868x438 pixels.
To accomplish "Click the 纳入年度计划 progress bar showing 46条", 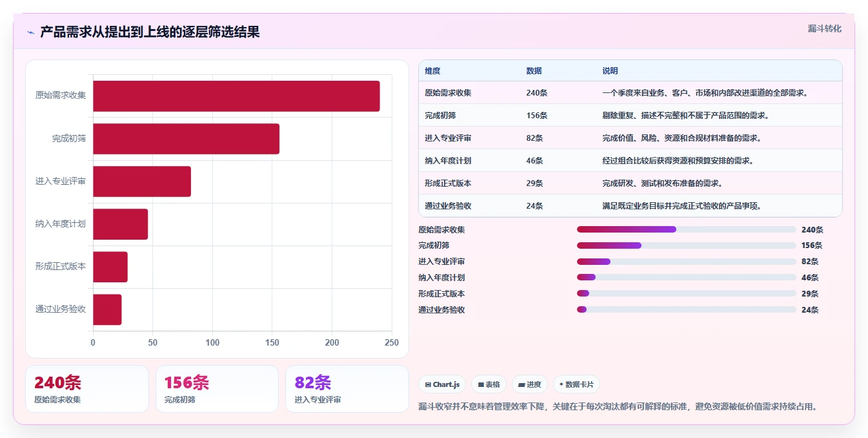I will click(687, 278).
